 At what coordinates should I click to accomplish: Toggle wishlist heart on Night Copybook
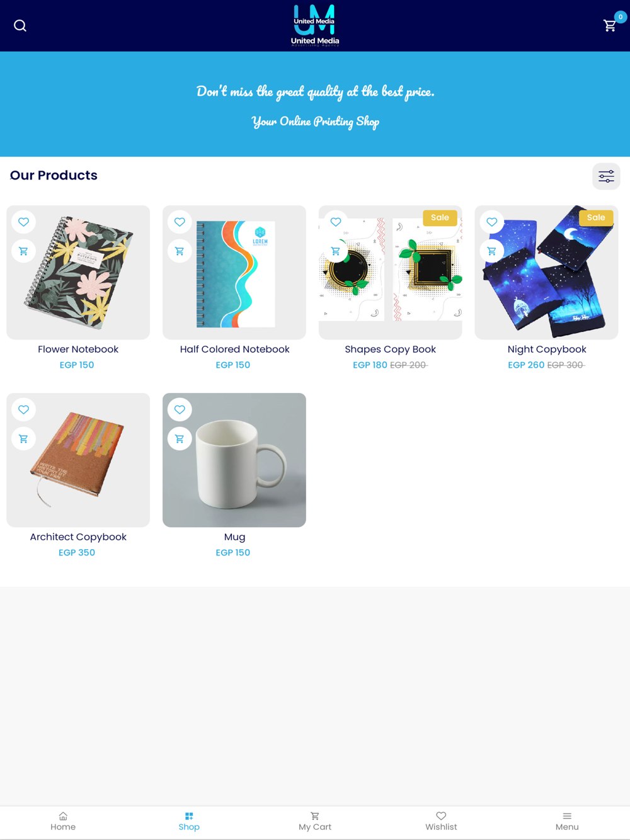tap(492, 222)
